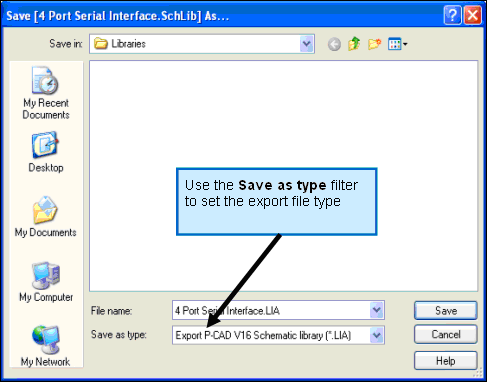Click the Save button
Image resolution: width=487 pixels, height=382 pixels.
tap(446, 311)
